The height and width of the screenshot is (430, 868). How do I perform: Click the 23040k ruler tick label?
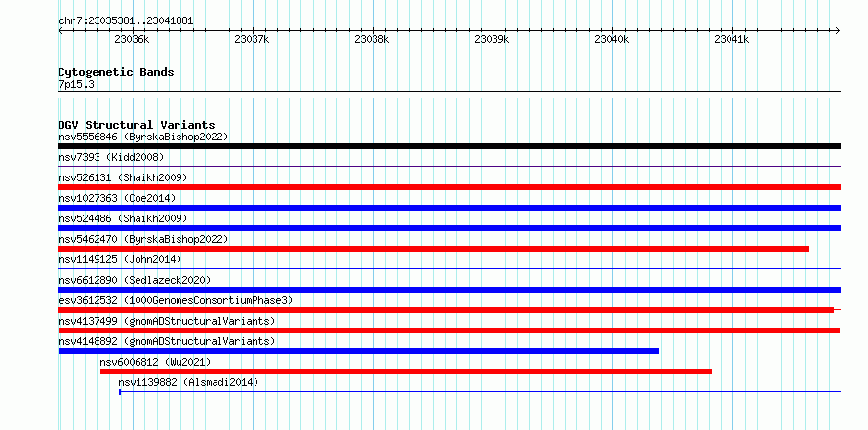click(x=612, y=39)
